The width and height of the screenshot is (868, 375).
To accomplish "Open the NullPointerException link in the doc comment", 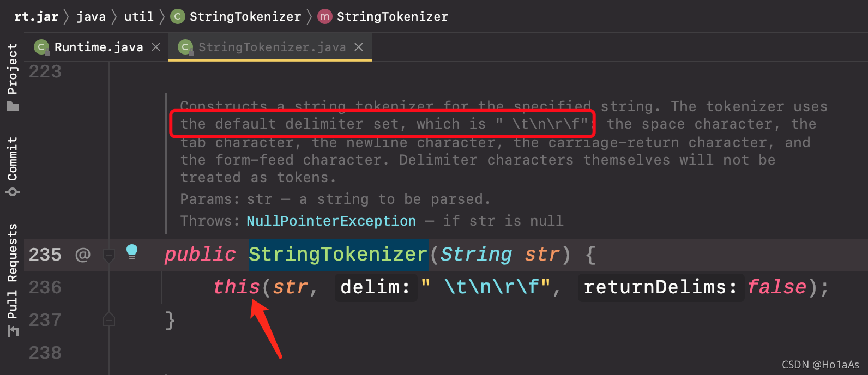I will [331, 221].
